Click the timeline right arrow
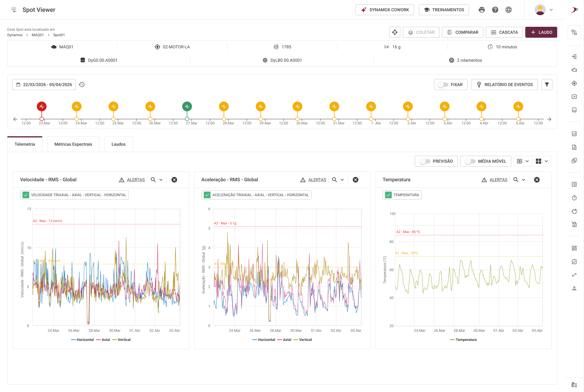This screenshot has width=584, height=392. point(549,119)
